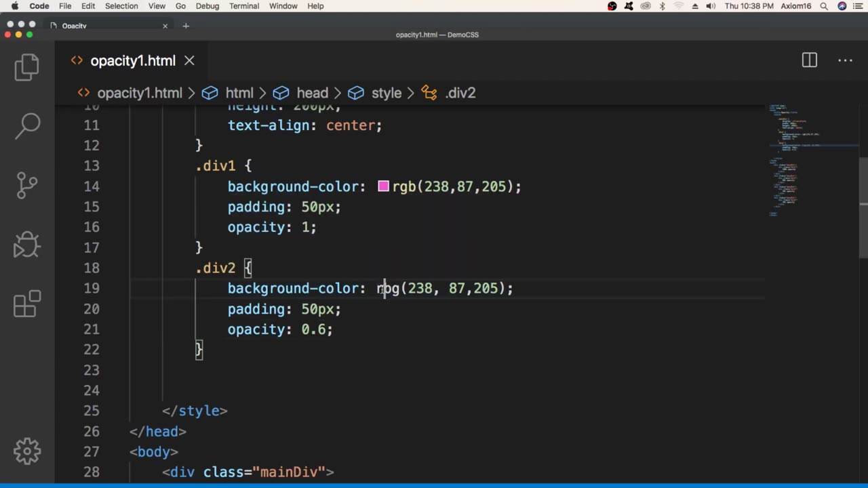Image resolution: width=868 pixels, height=488 pixels.
Task: Open the File menu
Action: click(x=65, y=6)
